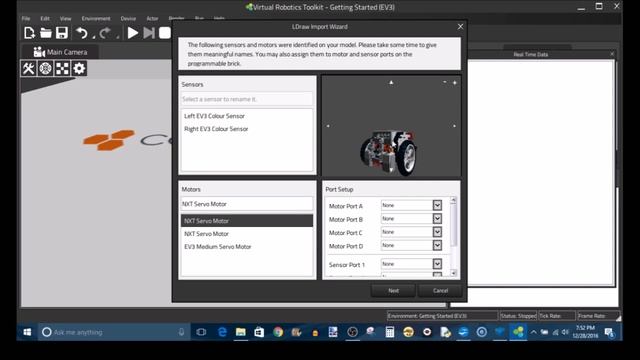Select the second NXT Servo Motor row

tap(247, 234)
